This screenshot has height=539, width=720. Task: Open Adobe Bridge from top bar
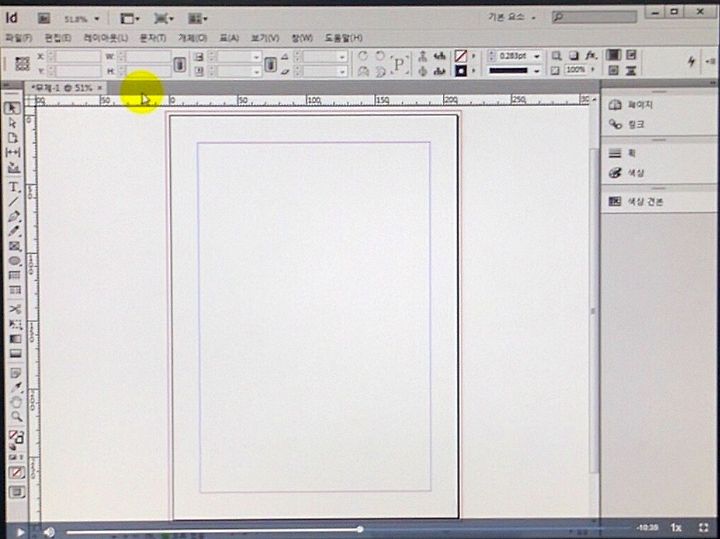(x=43, y=18)
